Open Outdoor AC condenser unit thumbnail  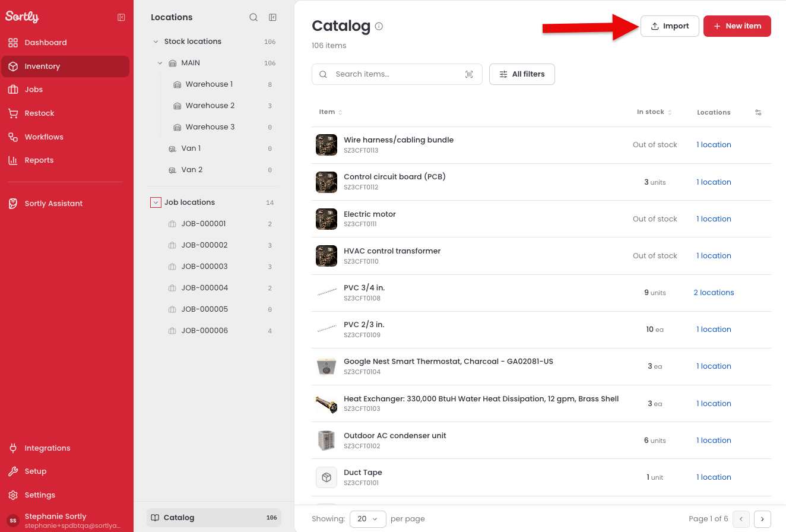coord(327,441)
